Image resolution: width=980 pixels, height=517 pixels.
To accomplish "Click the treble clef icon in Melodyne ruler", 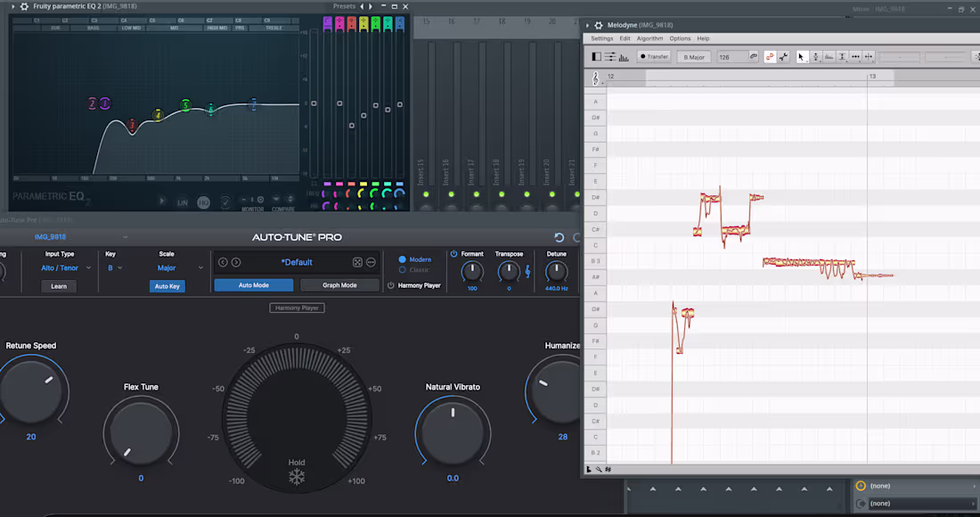I will tap(596, 78).
